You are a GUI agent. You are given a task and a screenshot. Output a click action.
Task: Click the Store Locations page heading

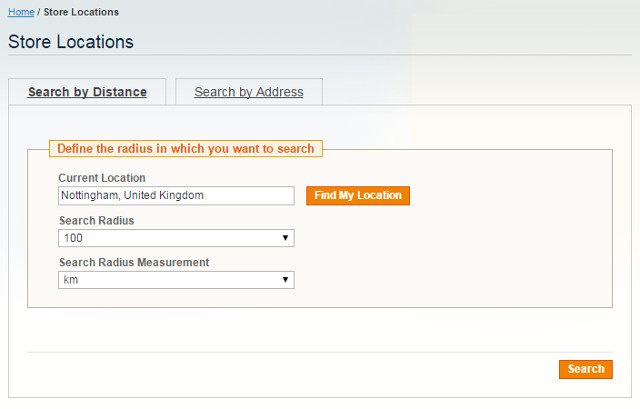click(x=71, y=42)
